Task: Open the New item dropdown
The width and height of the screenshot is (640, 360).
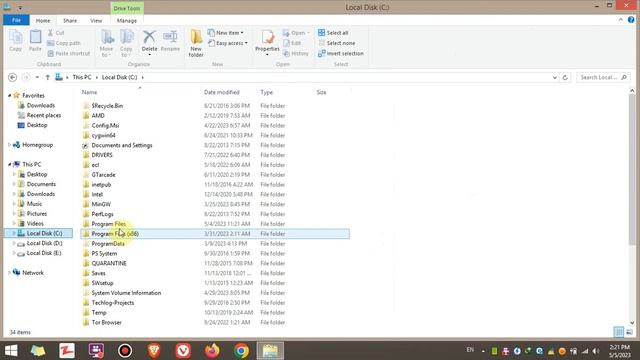Action: tap(225, 33)
